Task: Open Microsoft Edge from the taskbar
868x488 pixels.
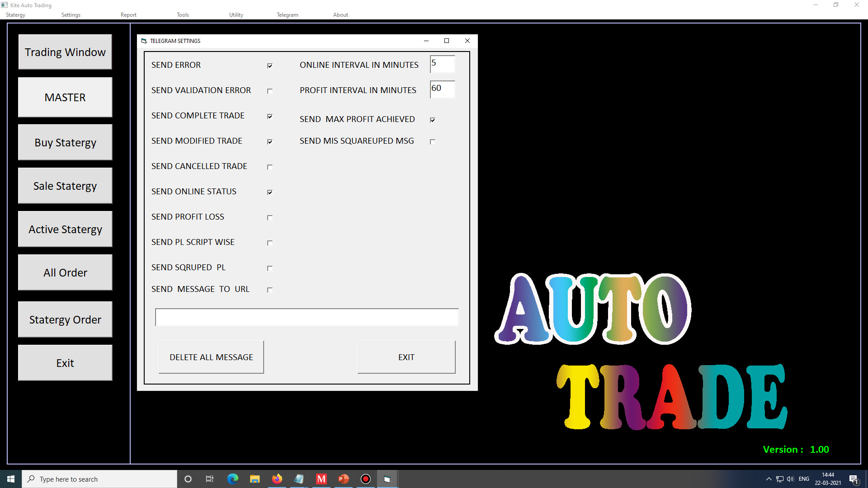Action: [x=233, y=479]
